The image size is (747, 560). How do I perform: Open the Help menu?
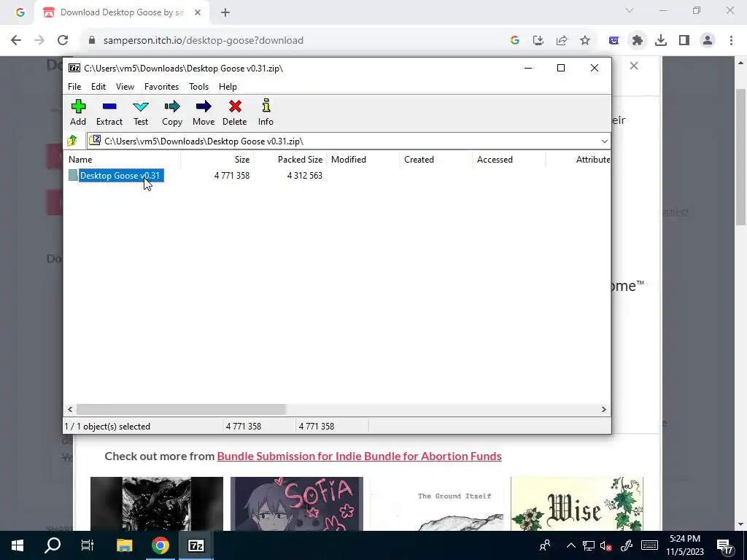[x=228, y=87]
